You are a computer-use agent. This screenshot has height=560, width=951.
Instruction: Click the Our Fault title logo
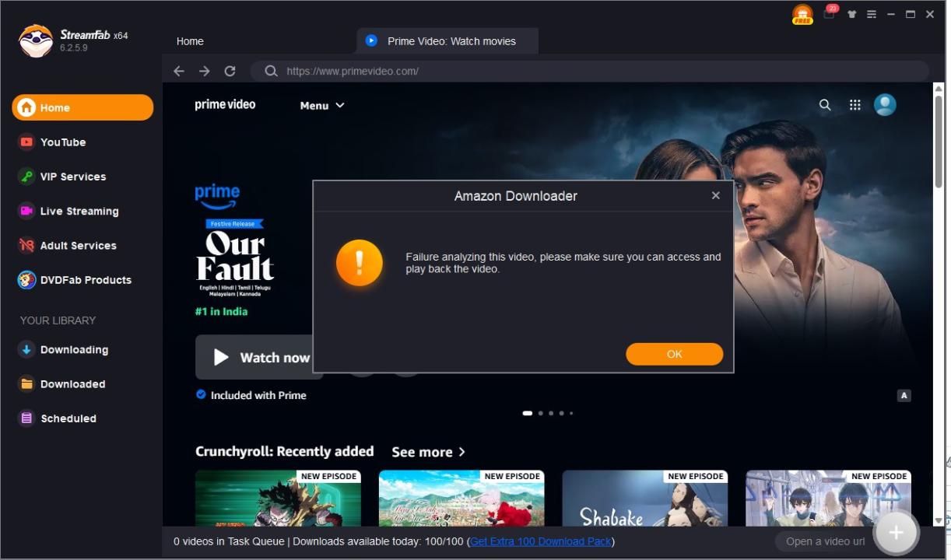(x=234, y=257)
